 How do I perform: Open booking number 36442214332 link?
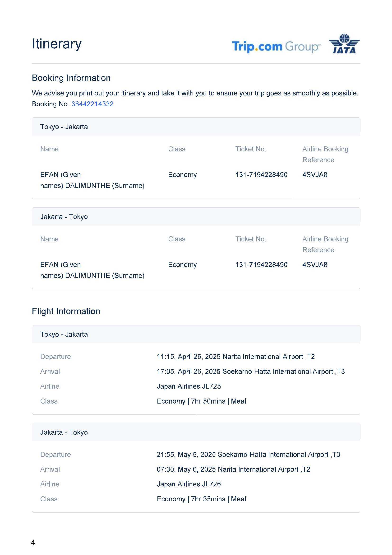click(x=92, y=104)
